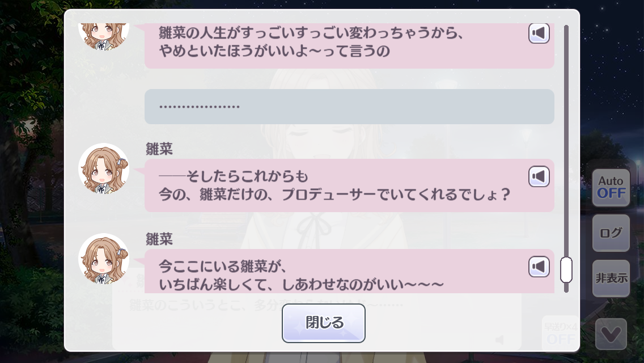The width and height of the screenshot is (644, 363).
Task: Toggle the 早送り×4 OFF fast-forward switch
Action: tap(561, 334)
